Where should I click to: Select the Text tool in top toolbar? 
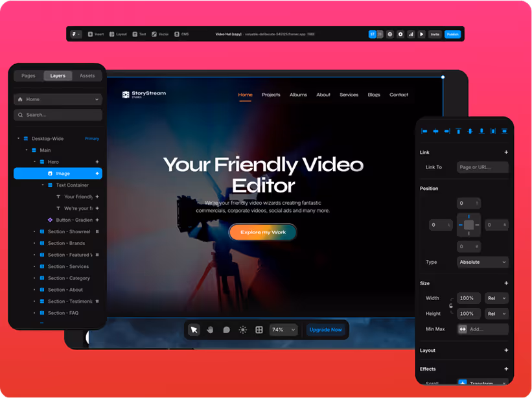[x=139, y=34]
